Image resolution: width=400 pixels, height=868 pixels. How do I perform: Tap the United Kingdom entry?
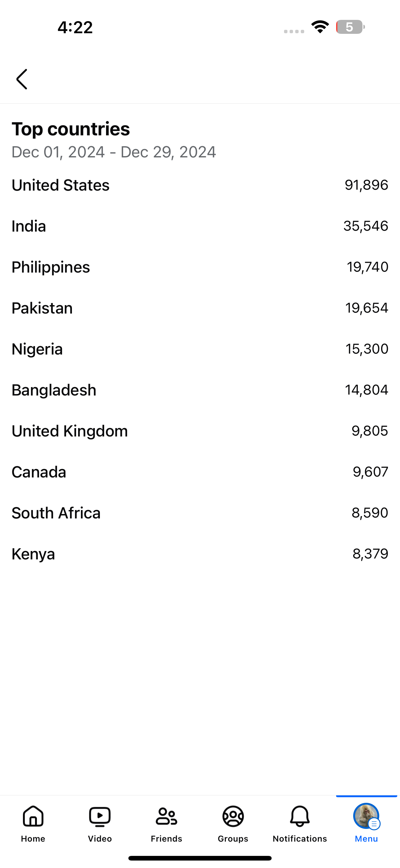[200, 431]
